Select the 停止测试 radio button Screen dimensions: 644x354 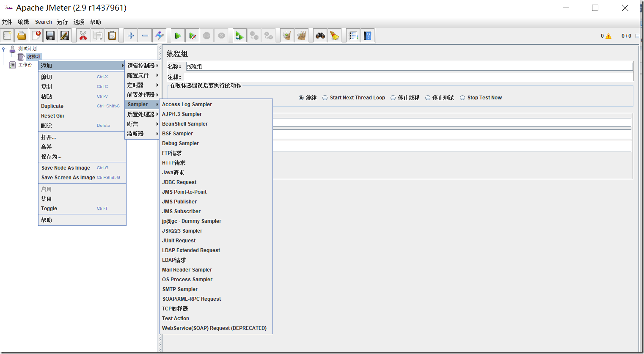[428, 98]
